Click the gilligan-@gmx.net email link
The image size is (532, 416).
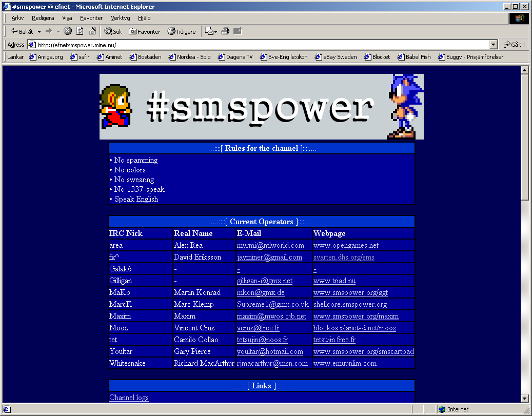click(x=265, y=281)
